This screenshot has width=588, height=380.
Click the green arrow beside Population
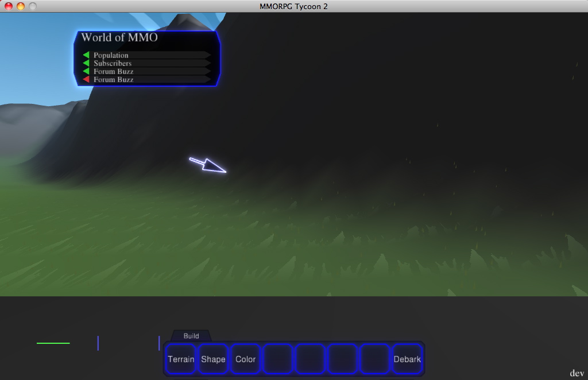pyautogui.click(x=86, y=55)
